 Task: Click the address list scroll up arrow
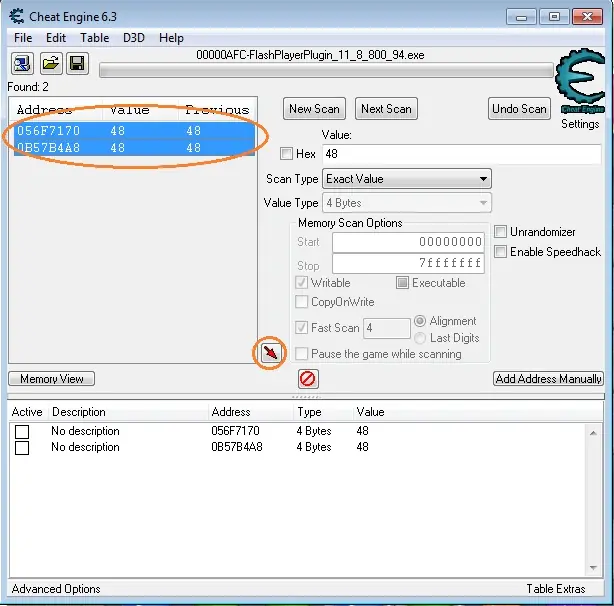593,433
